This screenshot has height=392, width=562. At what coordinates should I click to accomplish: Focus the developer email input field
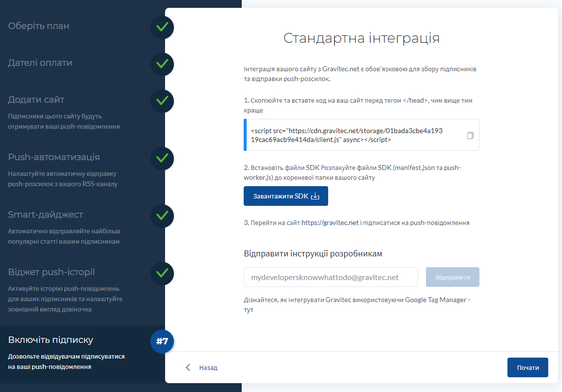tap(331, 278)
